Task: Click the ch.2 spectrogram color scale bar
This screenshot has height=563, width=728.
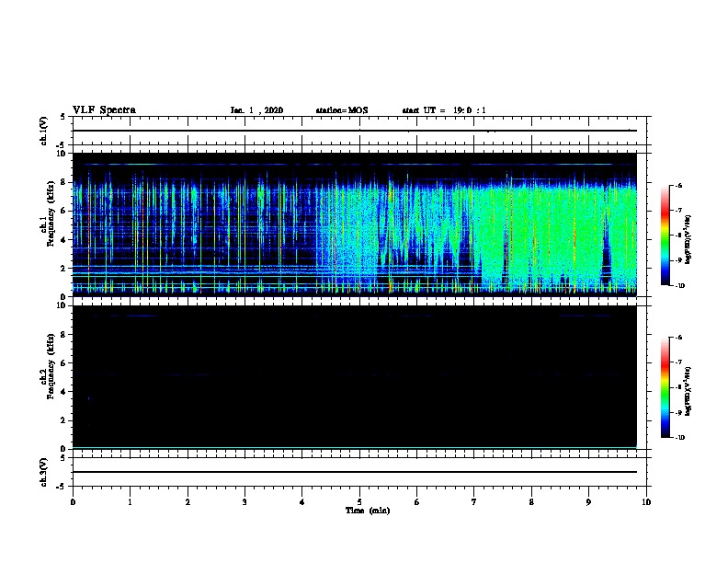Action: pos(665,387)
